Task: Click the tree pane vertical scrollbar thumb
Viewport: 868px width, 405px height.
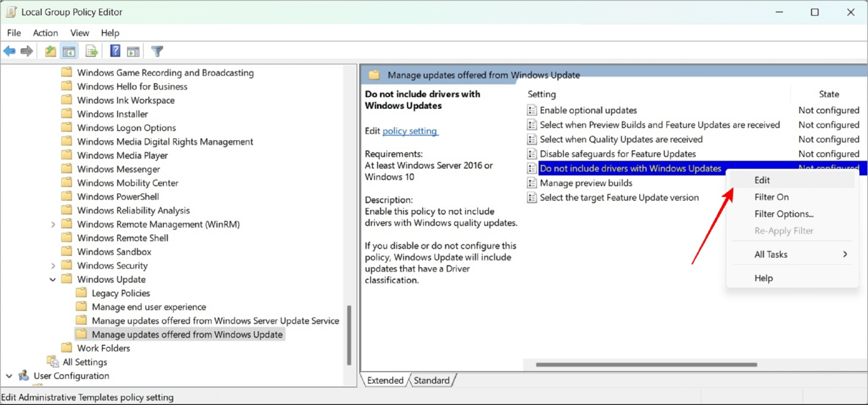Action: coord(349,335)
